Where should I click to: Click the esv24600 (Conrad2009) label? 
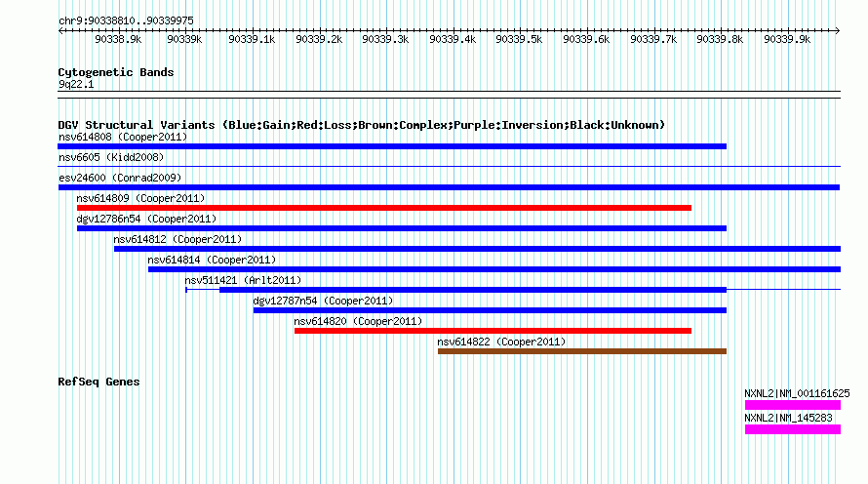pos(120,178)
